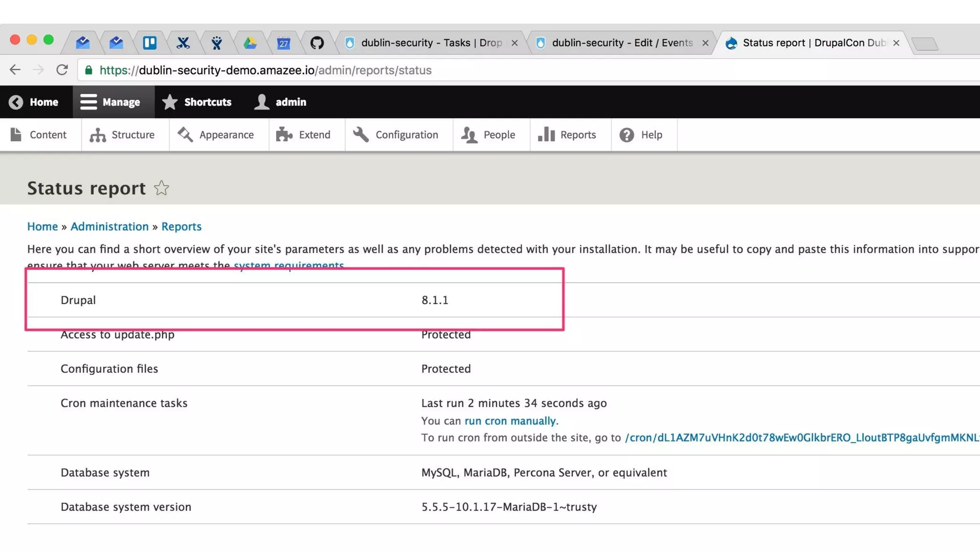980x551 pixels.
Task: Click the green secure padlock icon
Action: tap(89, 70)
